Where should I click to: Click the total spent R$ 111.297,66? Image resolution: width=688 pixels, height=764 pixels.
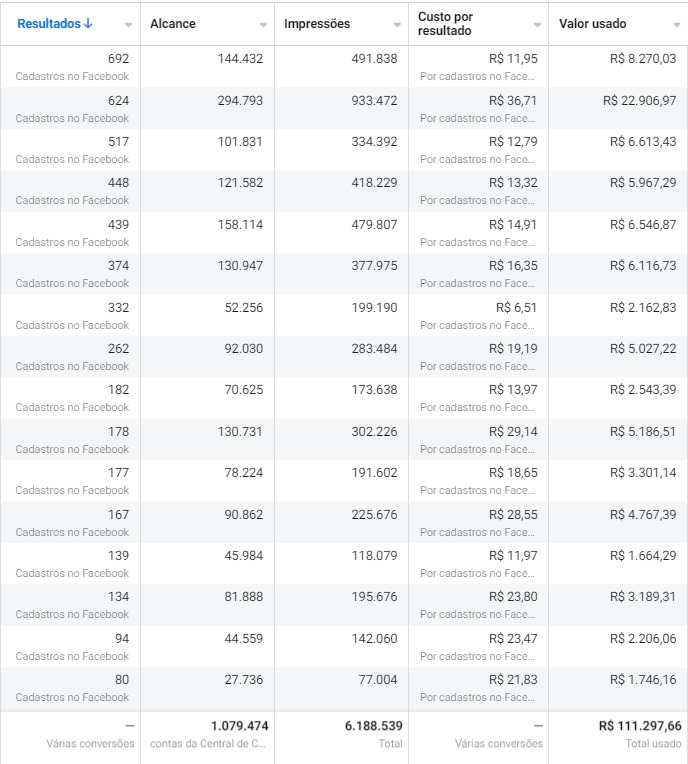tap(640, 726)
